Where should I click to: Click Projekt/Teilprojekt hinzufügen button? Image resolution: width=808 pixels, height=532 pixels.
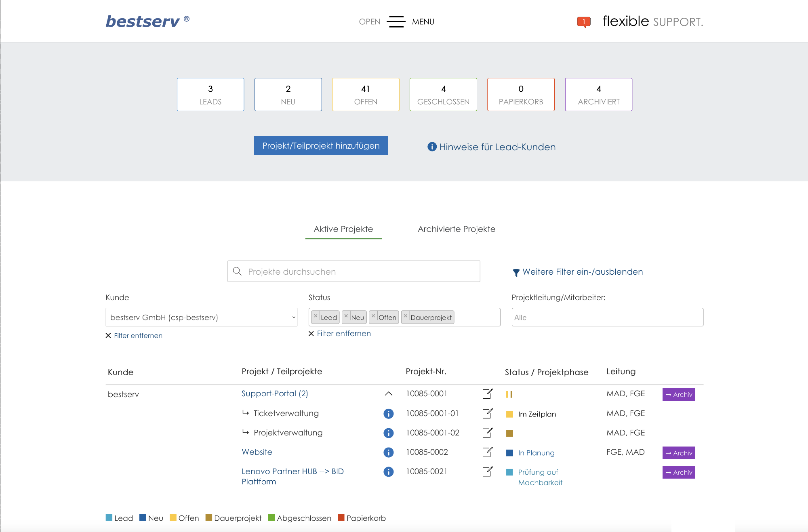coord(321,145)
